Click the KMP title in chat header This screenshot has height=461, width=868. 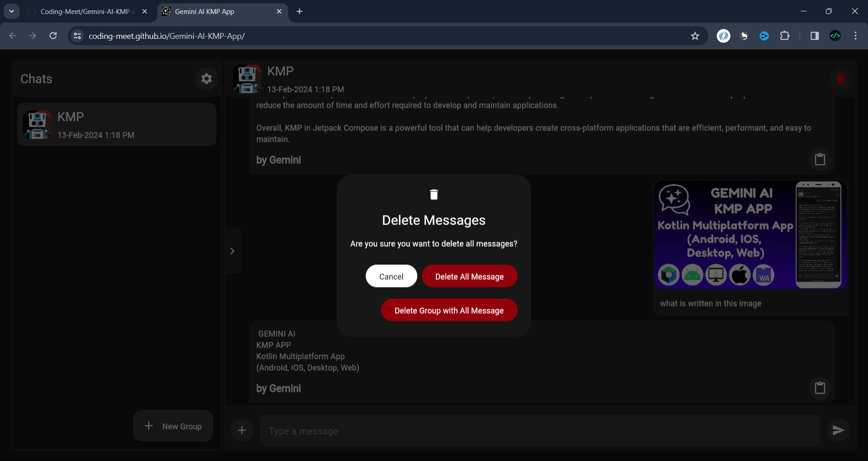click(x=280, y=71)
